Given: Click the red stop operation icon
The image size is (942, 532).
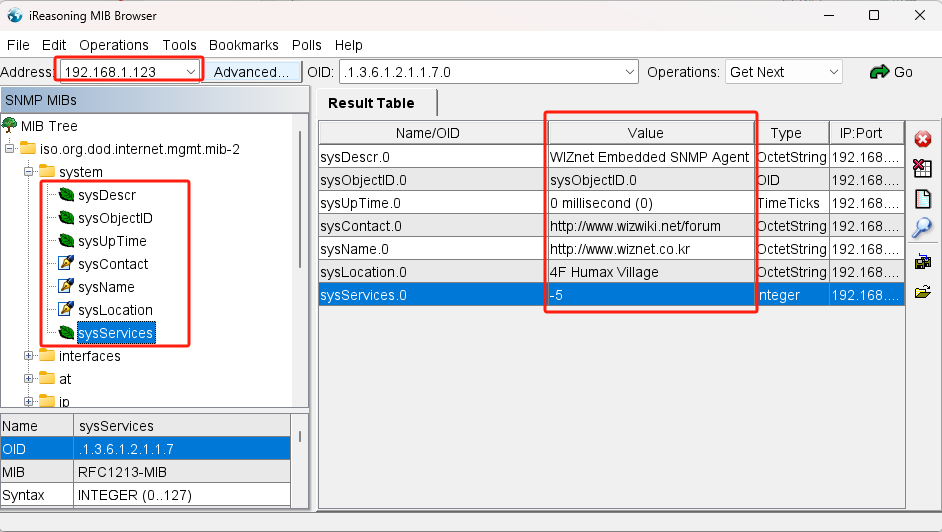Looking at the screenshot, I should 923,139.
